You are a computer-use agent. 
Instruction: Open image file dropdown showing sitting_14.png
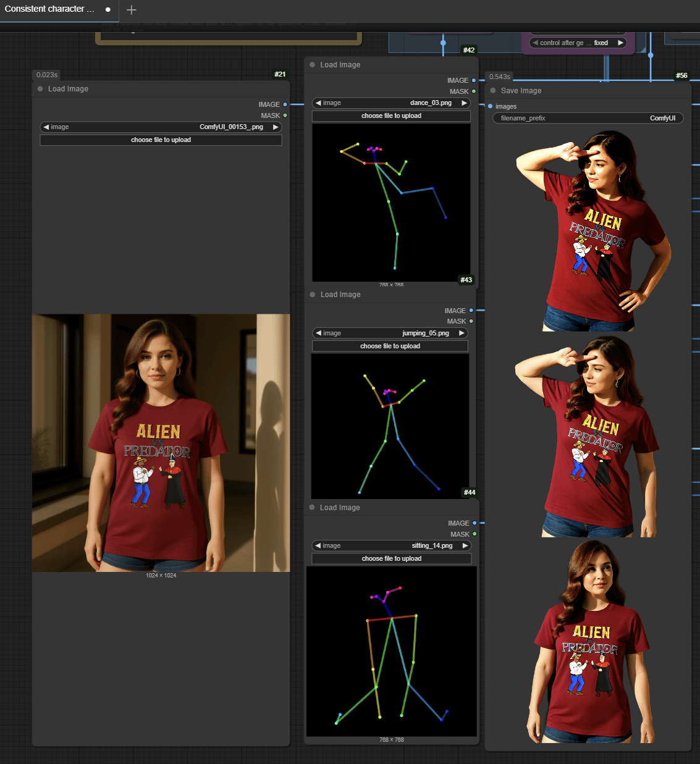coord(391,546)
